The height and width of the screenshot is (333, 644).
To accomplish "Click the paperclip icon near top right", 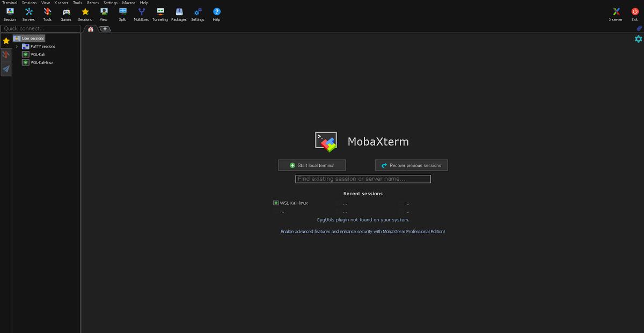I will point(639,28).
